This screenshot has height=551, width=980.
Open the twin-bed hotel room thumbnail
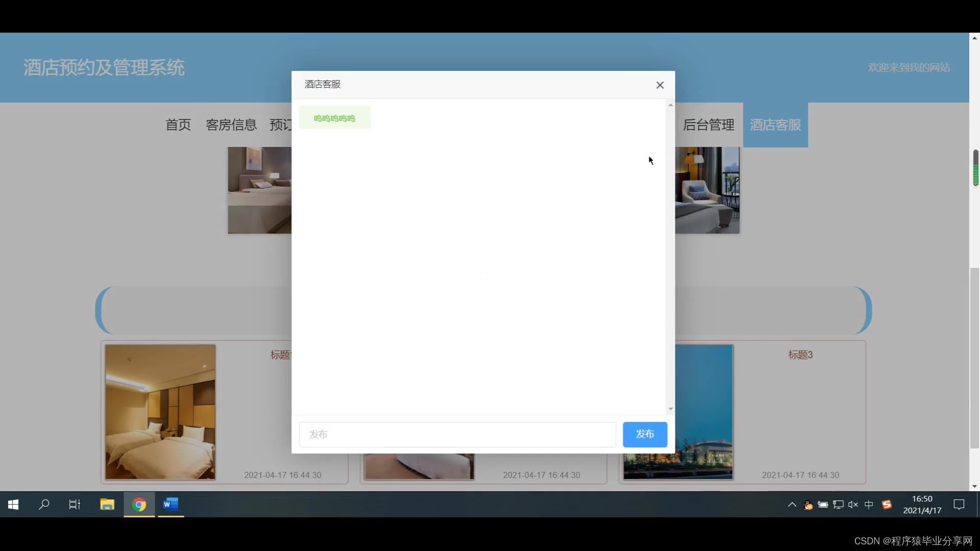160,412
